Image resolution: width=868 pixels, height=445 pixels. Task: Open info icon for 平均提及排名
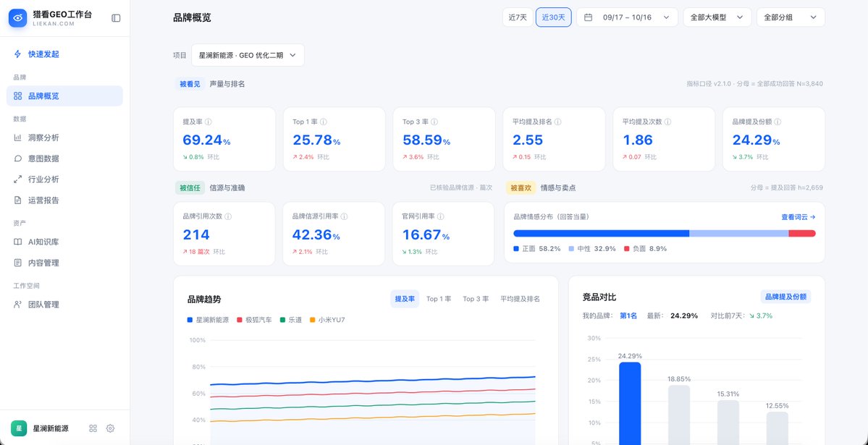[558, 122]
